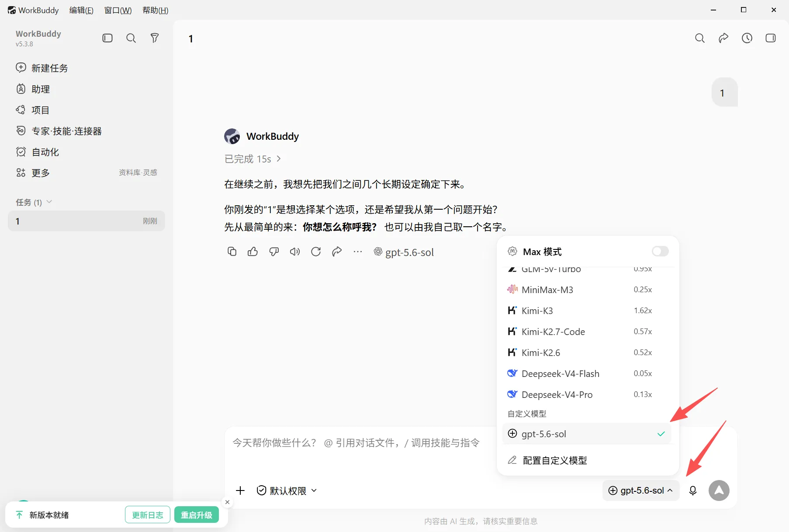Image resolution: width=789 pixels, height=532 pixels.
Task: Open 更新日志 changelog
Action: tap(148, 515)
